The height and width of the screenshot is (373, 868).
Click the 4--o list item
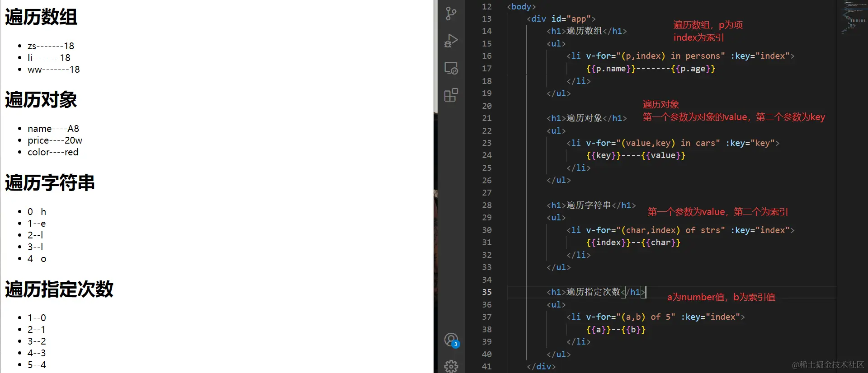[37, 259]
